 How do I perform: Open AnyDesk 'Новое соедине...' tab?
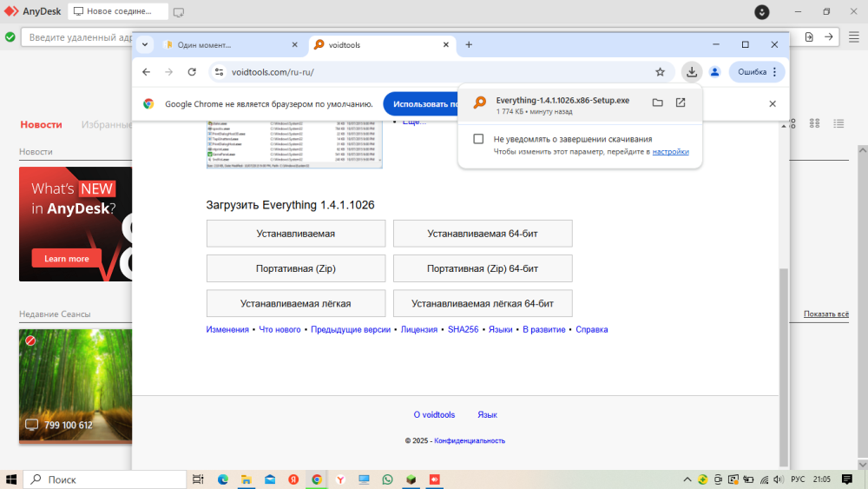[118, 11]
